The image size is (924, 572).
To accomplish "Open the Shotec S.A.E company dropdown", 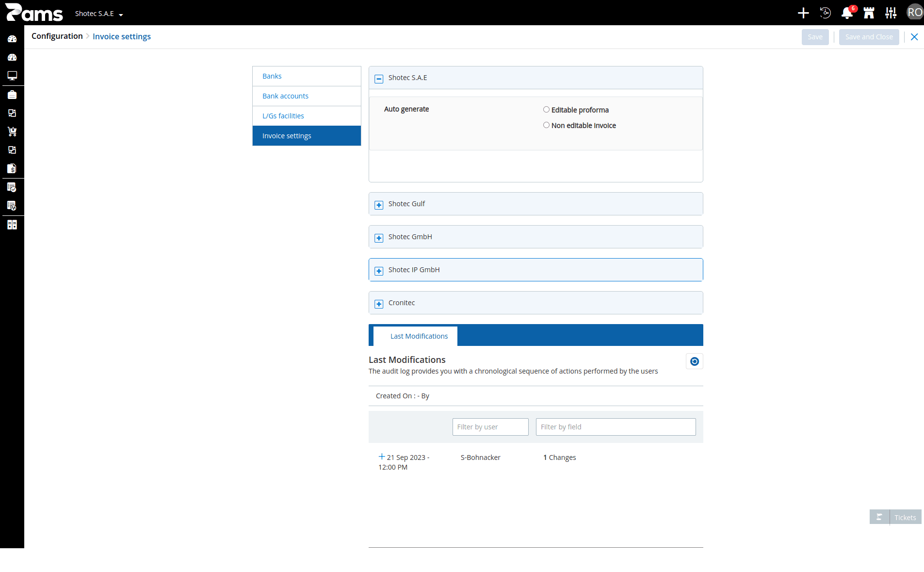I will coord(99,14).
